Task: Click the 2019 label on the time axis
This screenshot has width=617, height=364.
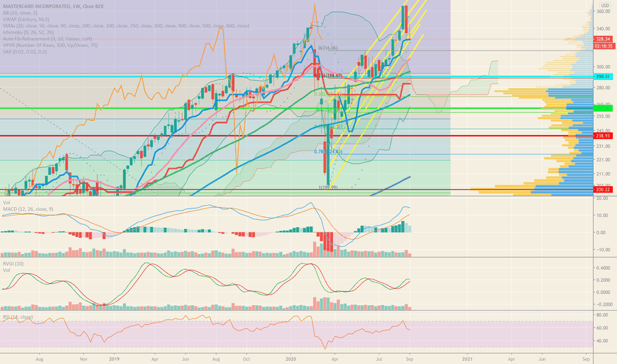Action: 114,359
